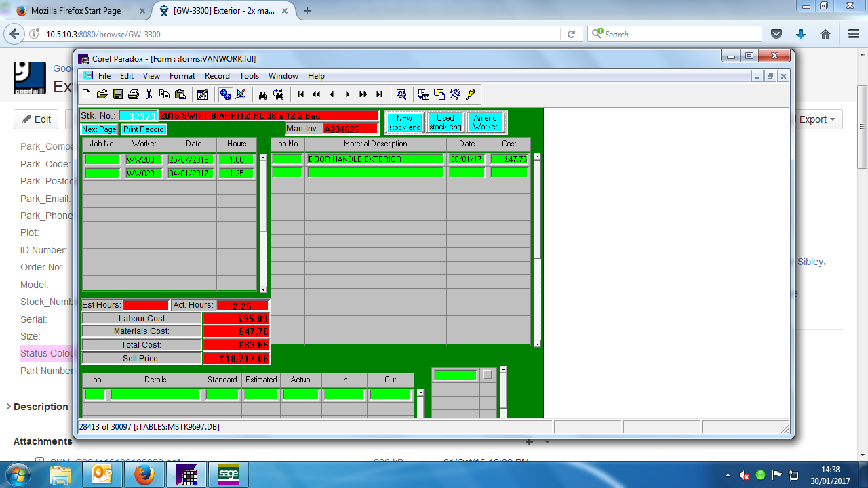Open the Edit menu in Paradox

pyautogui.click(x=127, y=76)
